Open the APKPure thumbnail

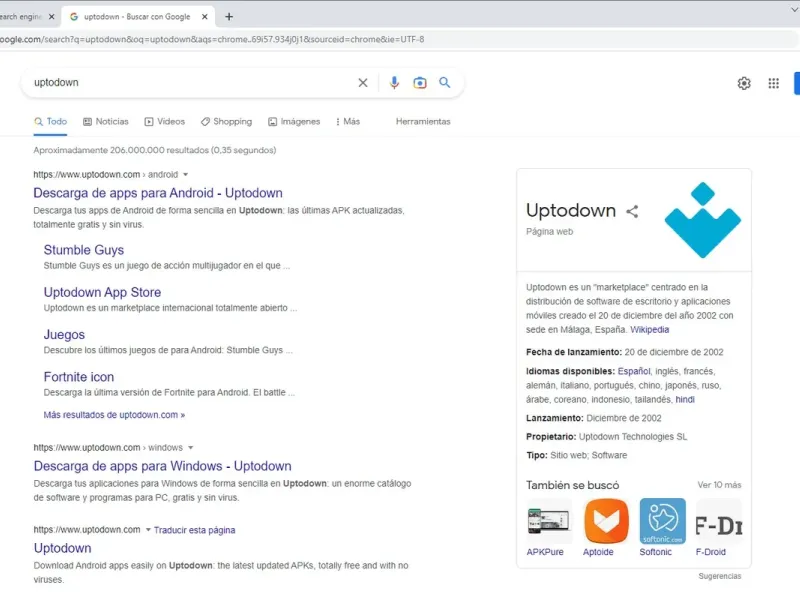pos(548,521)
